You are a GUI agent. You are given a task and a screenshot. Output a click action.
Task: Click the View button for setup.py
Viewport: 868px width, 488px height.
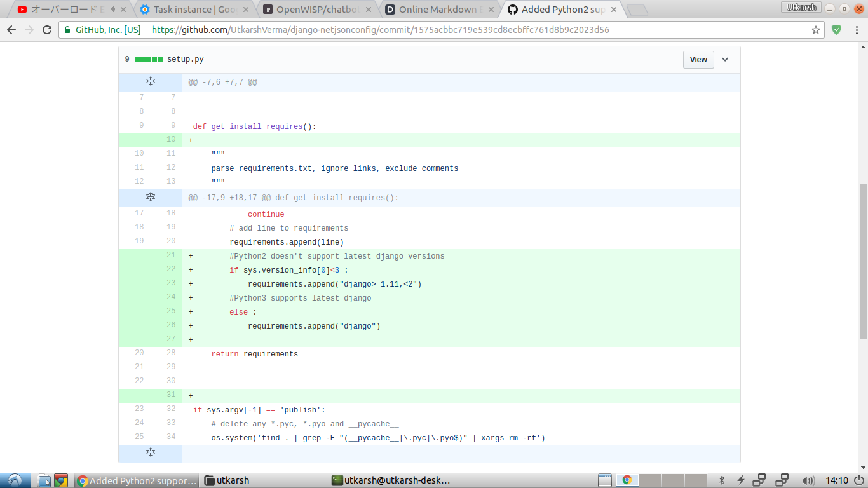click(x=698, y=59)
